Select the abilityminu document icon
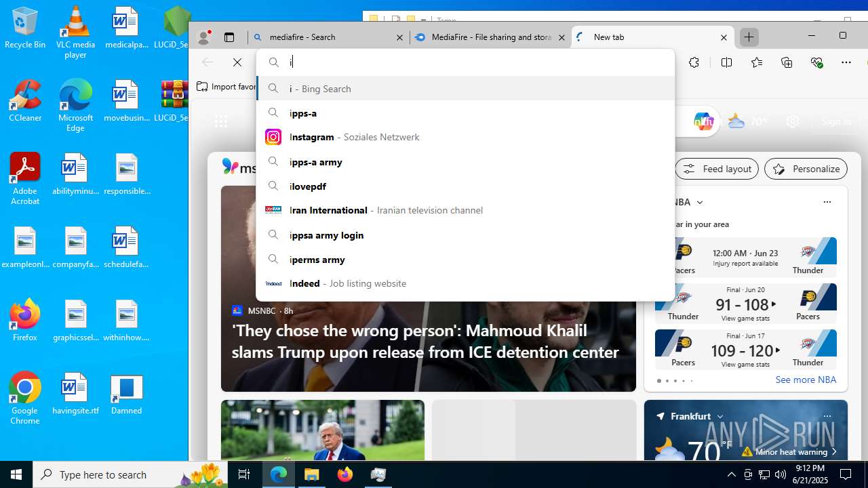The height and width of the screenshot is (488, 868). (75, 174)
